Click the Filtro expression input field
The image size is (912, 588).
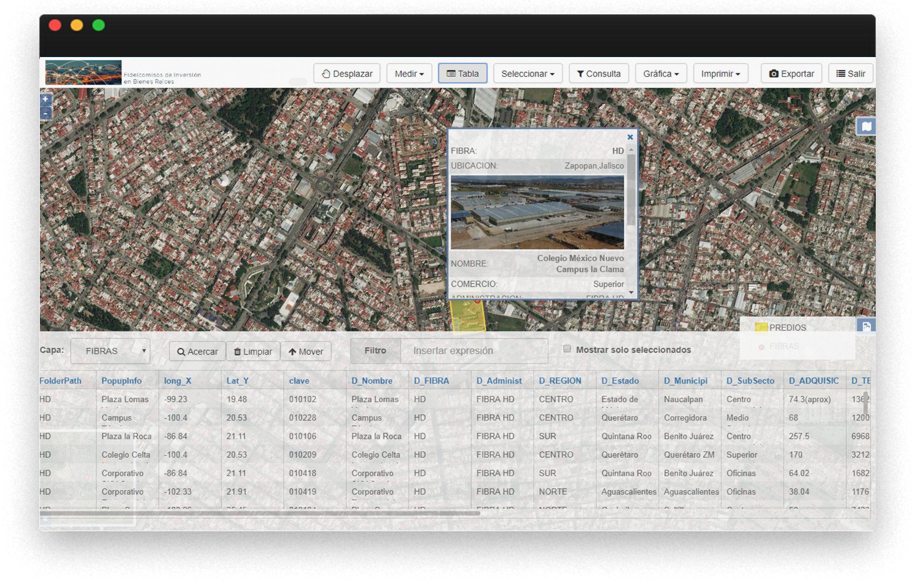tap(474, 351)
